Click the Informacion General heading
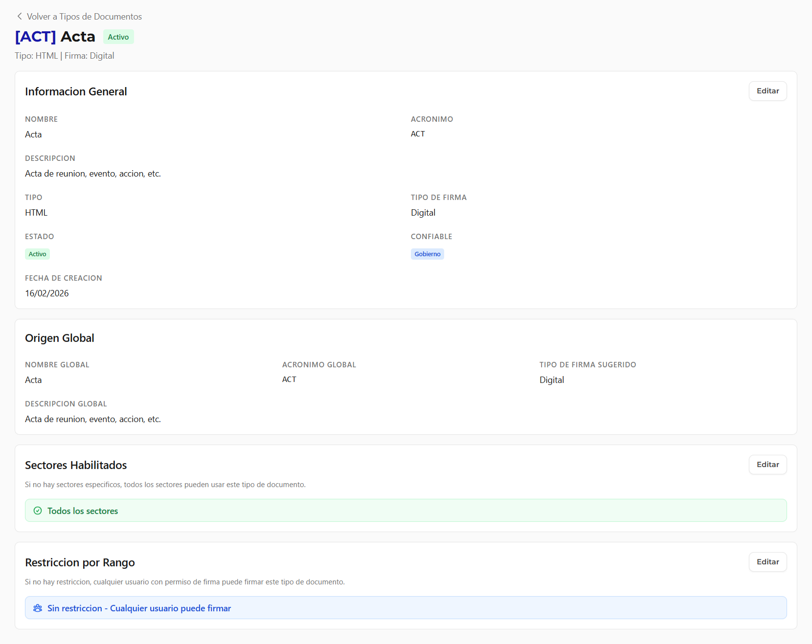The width and height of the screenshot is (812, 644). click(x=76, y=91)
